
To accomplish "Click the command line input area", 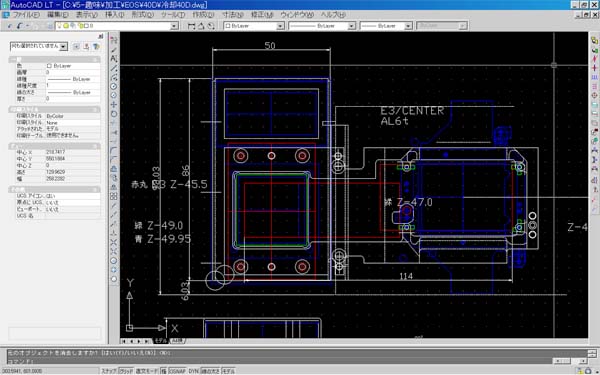I will [279, 361].
